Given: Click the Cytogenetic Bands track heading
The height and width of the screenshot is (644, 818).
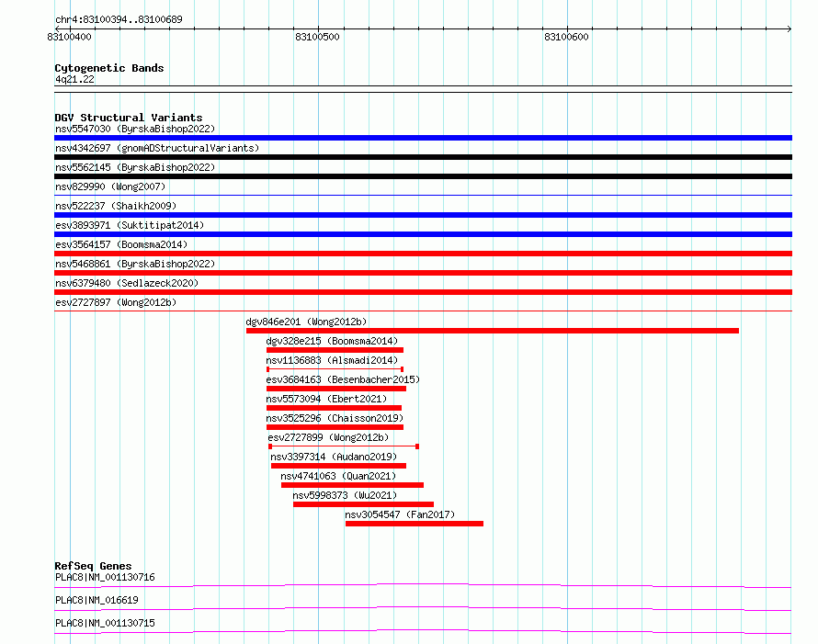Looking at the screenshot, I should (x=109, y=68).
